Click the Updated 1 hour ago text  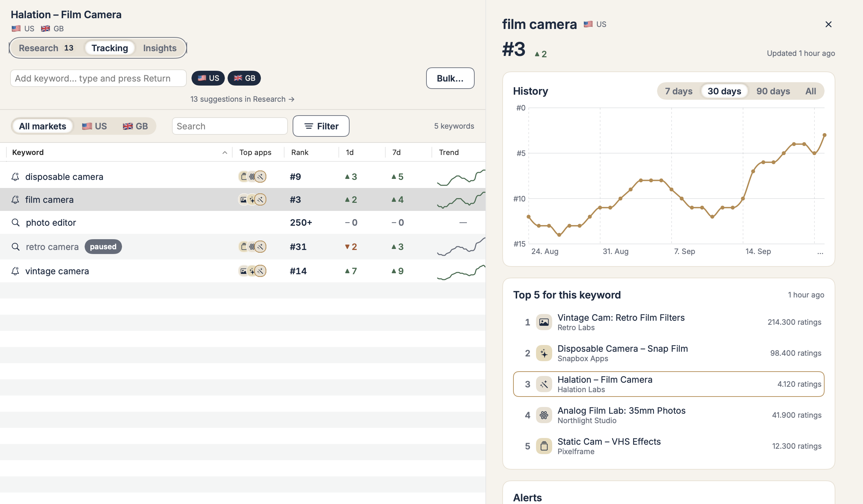pos(801,53)
